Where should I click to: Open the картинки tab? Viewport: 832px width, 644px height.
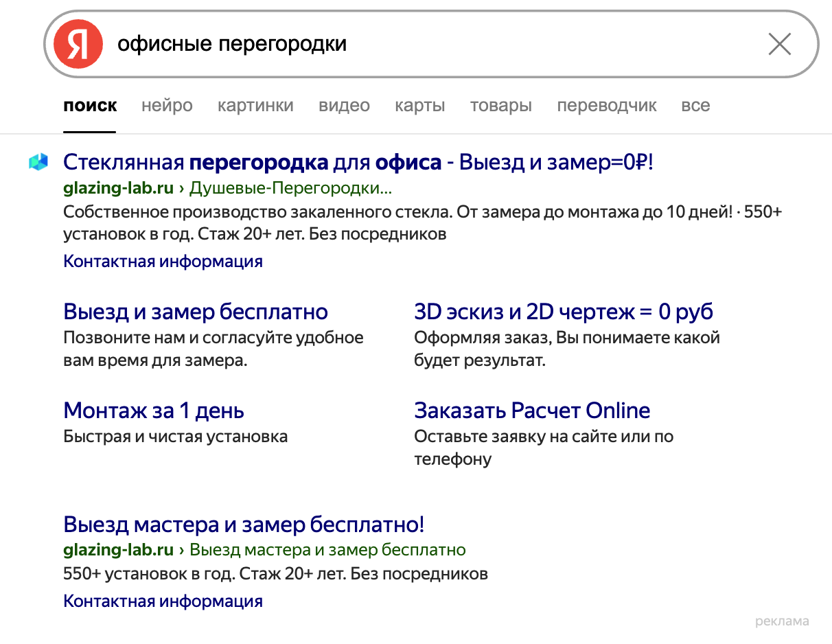[x=255, y=106]
